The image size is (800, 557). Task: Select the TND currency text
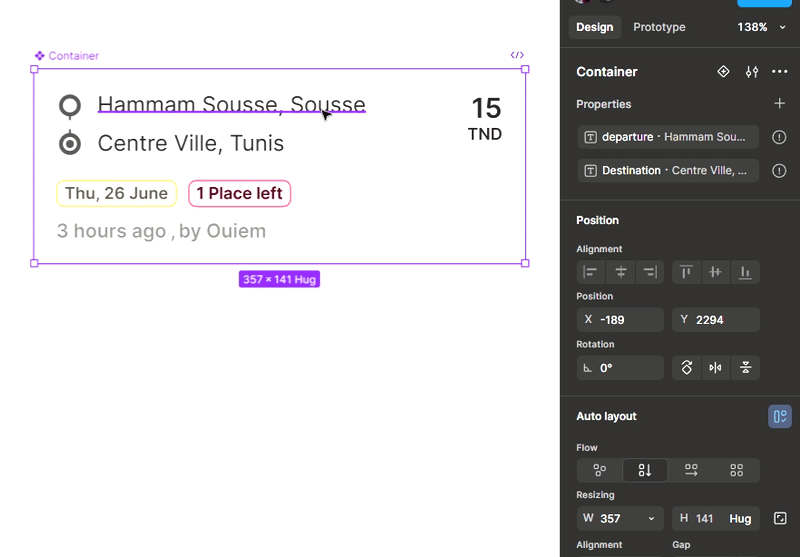point(485,134)
